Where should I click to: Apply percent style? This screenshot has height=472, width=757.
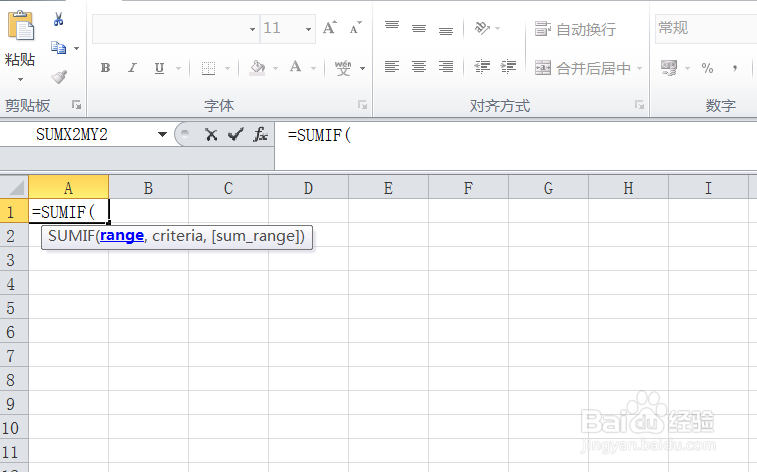click(707, 68)
